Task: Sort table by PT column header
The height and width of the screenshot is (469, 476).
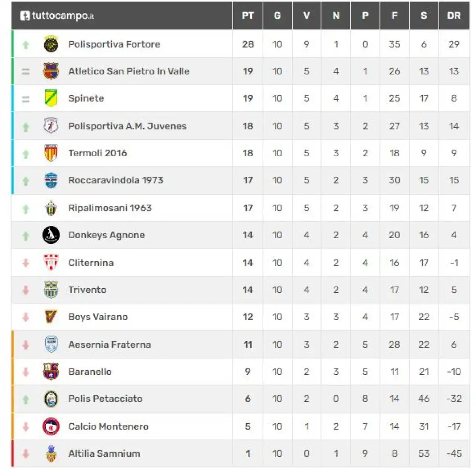Action: click(248, 16)
